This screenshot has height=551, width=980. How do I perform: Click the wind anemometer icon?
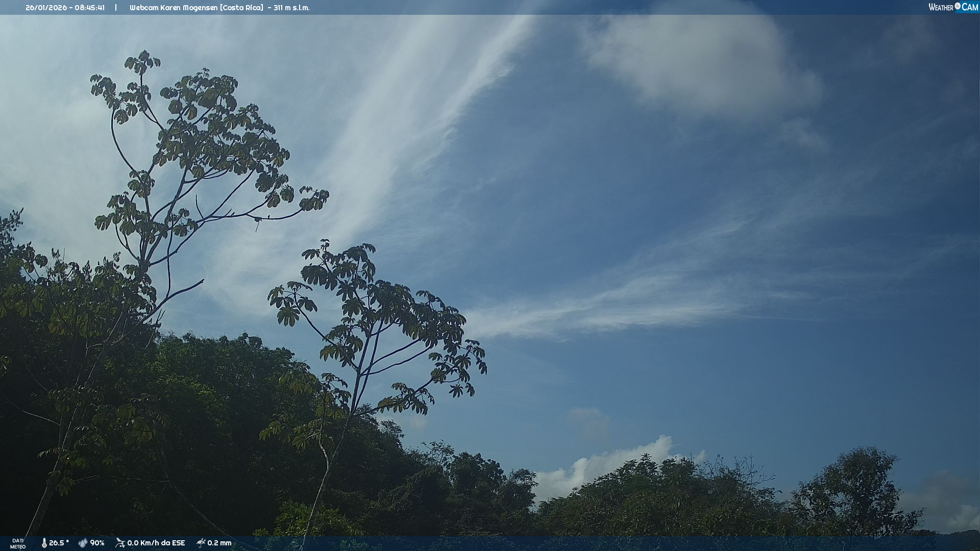(x=120, y=543)
